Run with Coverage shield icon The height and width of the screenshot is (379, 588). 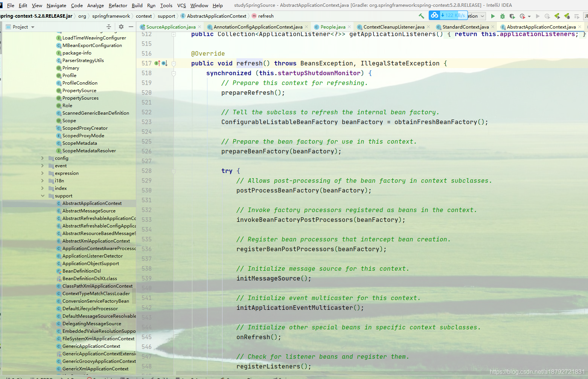(x=512, y=16)
